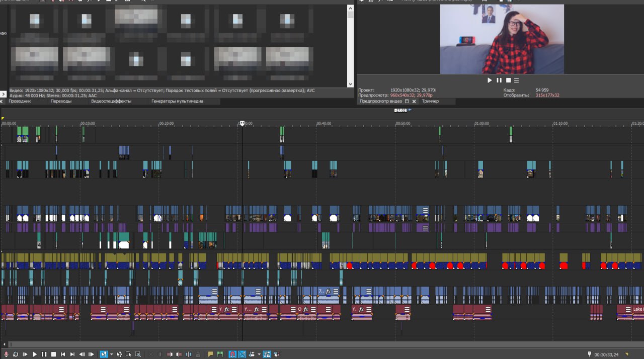Stop the video preview window playback
Image resolution: width=644 pixels, height=359 pixels.
(508, 80)
